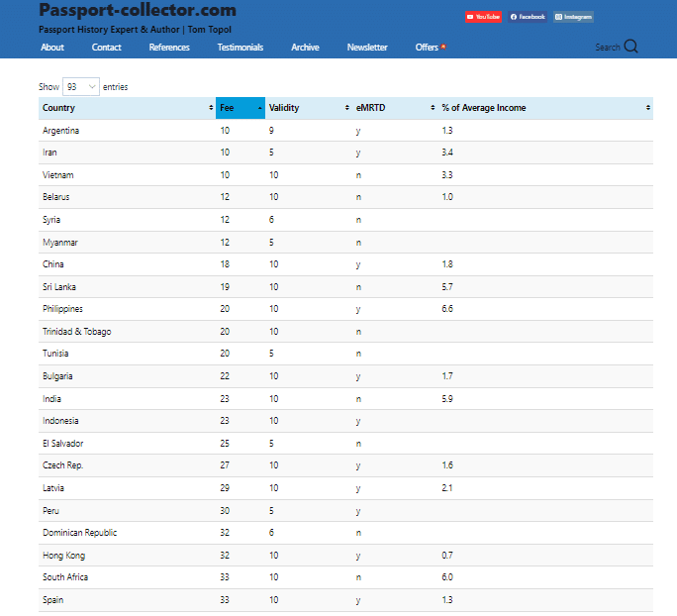Screen dimensions: 677x616
Task: Go to the About page
Action: click(x=52, y=48)
